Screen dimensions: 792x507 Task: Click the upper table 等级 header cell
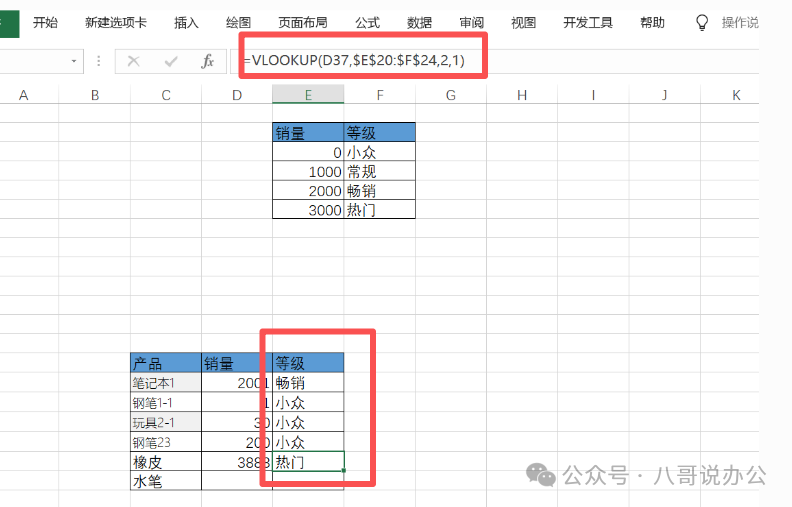click(380, 132)
